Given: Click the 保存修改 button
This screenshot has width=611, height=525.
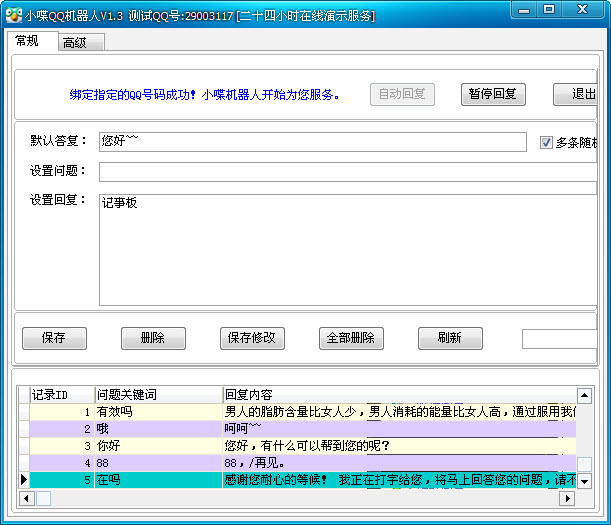Looking at the screenshot, I should (x=252, y=338).
